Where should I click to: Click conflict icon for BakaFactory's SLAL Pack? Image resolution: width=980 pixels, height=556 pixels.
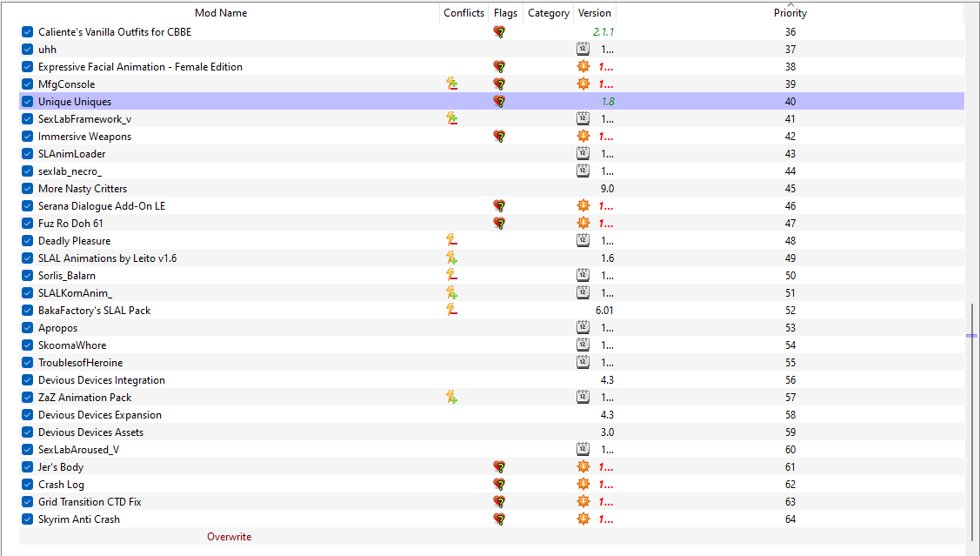[451, 311]
